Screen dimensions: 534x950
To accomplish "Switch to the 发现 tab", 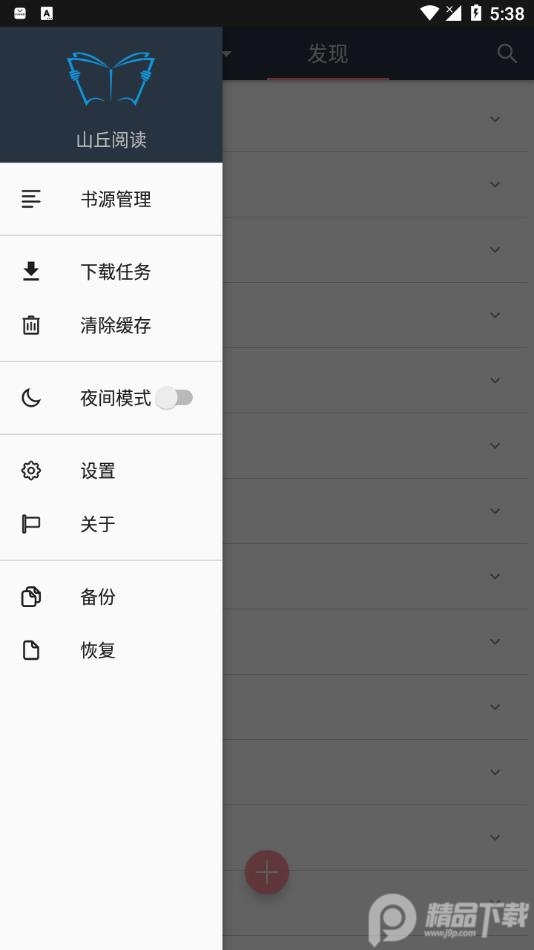I will click(x=328, y=53).
